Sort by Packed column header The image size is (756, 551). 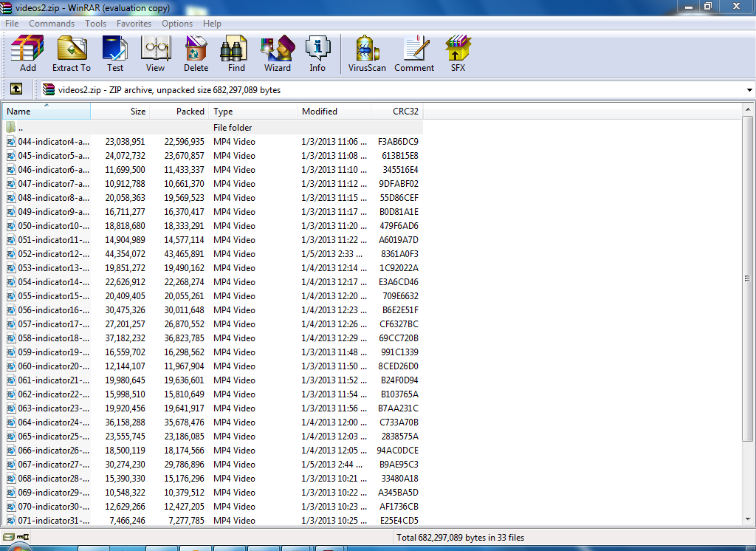179,111
